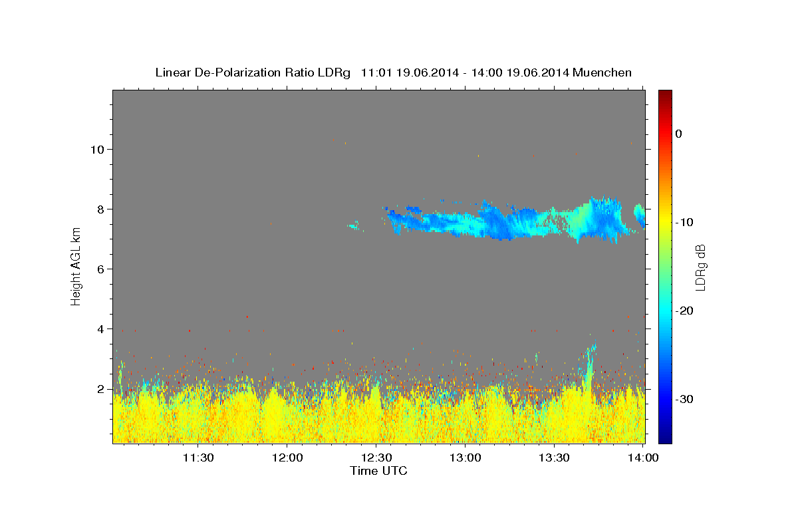Viewport: 798px width, 532px height.
Task: Click the 14:00 time tick label
Action: coord(644,458)
